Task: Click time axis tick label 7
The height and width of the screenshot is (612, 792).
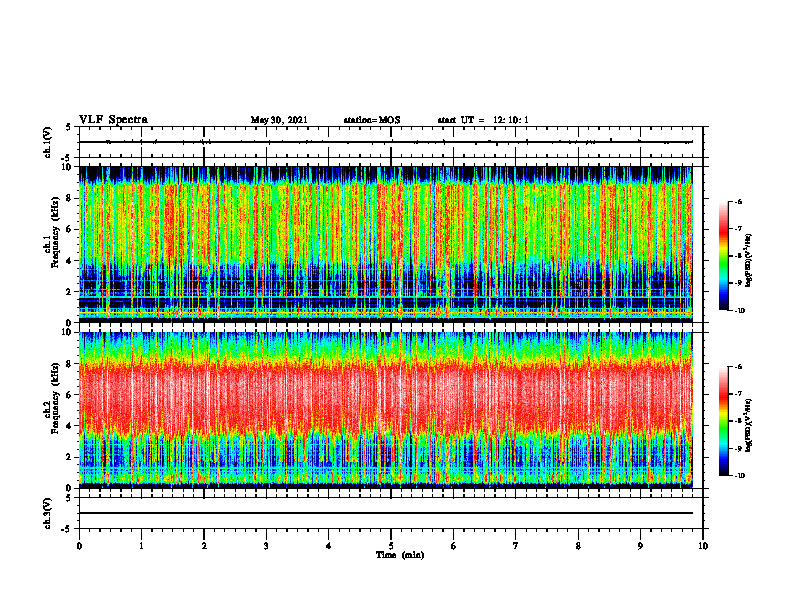Action: coord(516,546)
